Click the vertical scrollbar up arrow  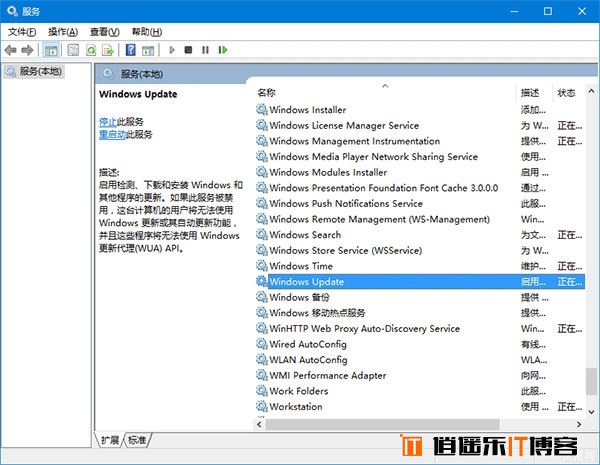(x=591, y=91)
